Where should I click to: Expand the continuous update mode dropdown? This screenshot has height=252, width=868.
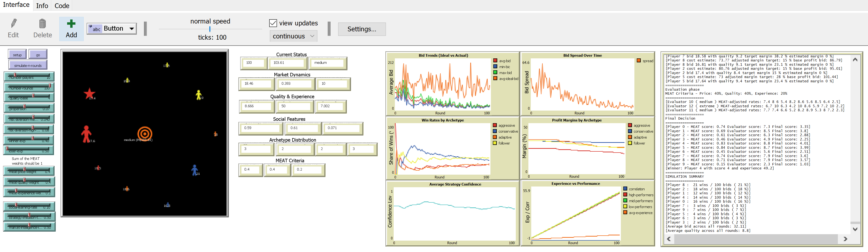pos(293,36)
